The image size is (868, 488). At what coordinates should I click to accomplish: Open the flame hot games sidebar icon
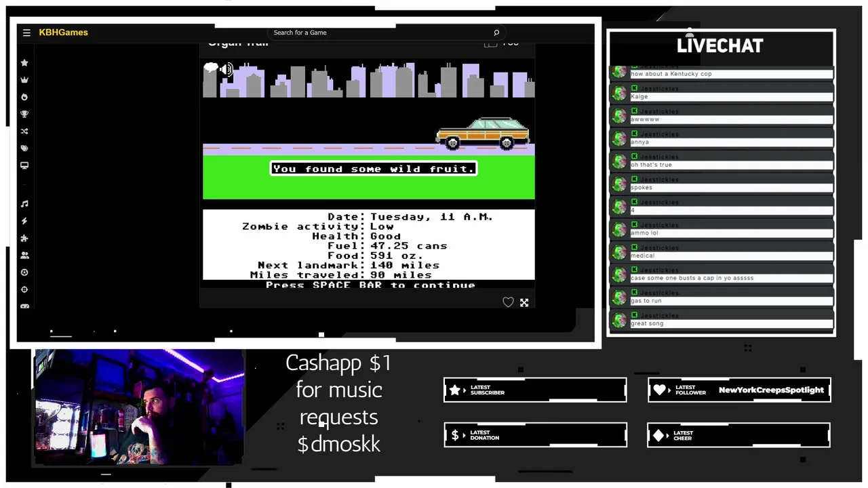coord(24,97)
